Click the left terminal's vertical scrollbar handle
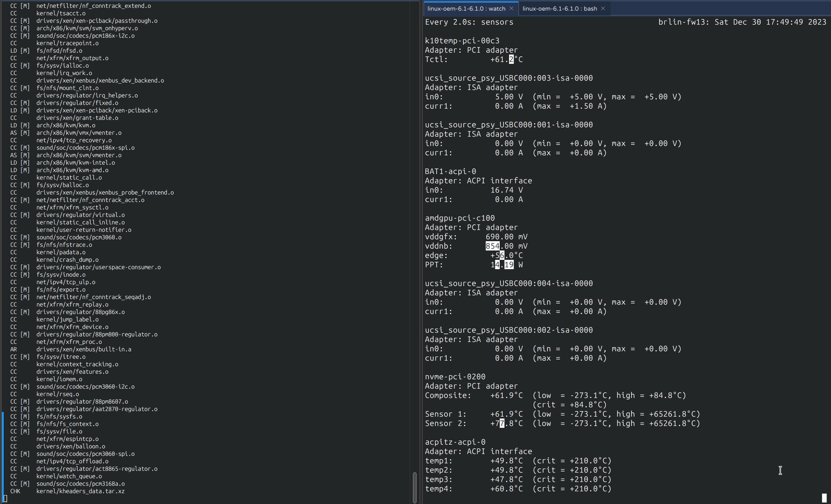Screen dimensions: 831x504 pos(415,487)
